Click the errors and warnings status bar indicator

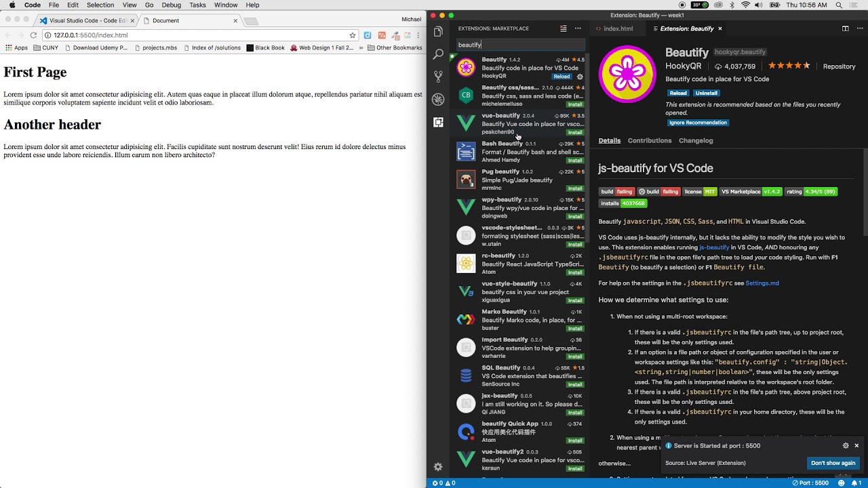[444, 483]
